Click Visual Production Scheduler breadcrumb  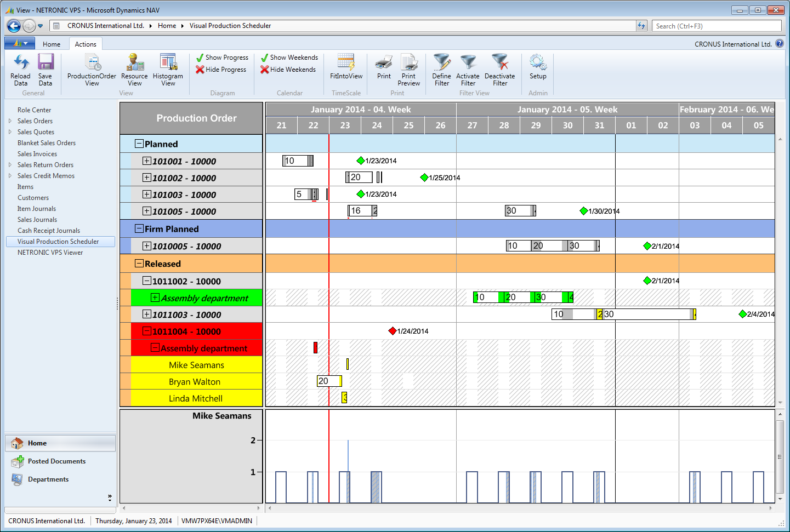(x=230, y=26)
